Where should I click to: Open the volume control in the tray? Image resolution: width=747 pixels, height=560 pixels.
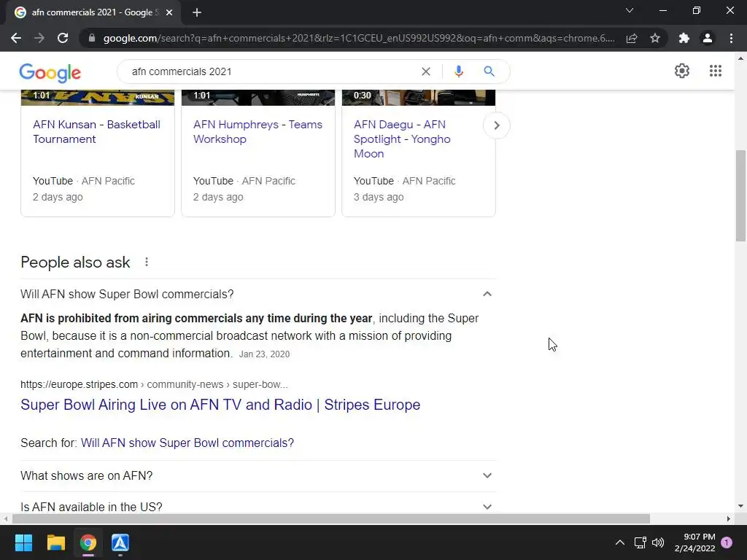tap(658, 542)
